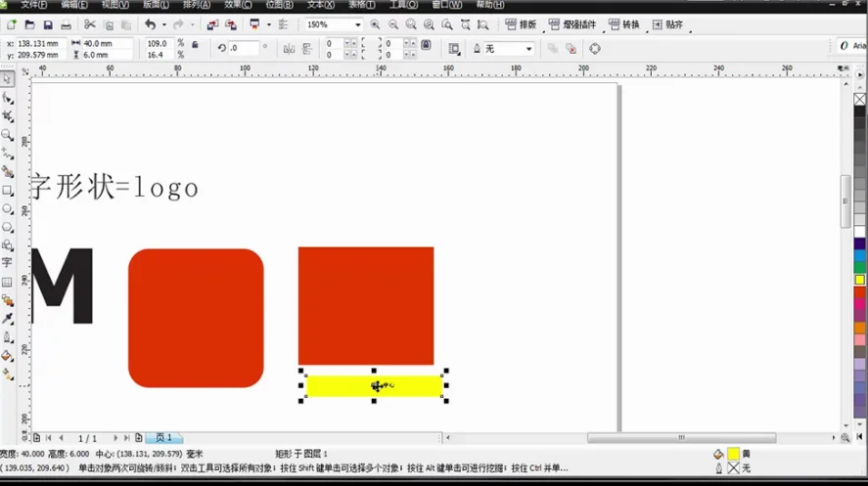Select the Zoom tool in toolbox
The image size is (868, 486).
tap(7, 135)
